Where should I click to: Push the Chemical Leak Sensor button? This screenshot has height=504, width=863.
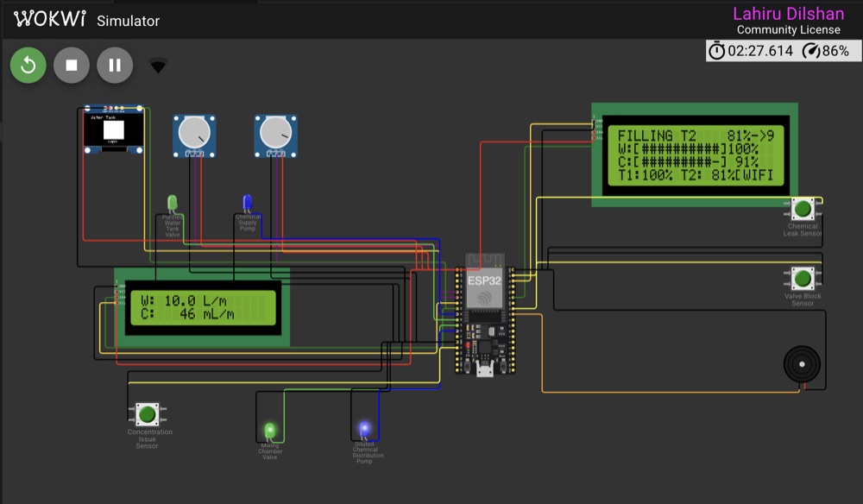(803, 209)
